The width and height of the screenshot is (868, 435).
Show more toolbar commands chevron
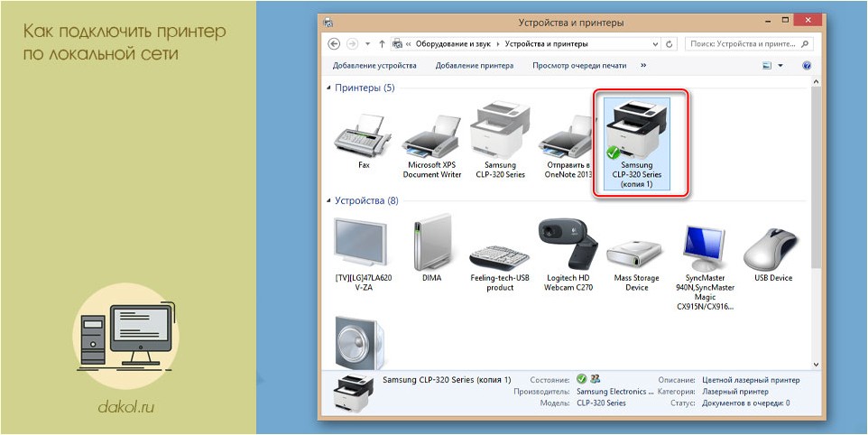643,65
